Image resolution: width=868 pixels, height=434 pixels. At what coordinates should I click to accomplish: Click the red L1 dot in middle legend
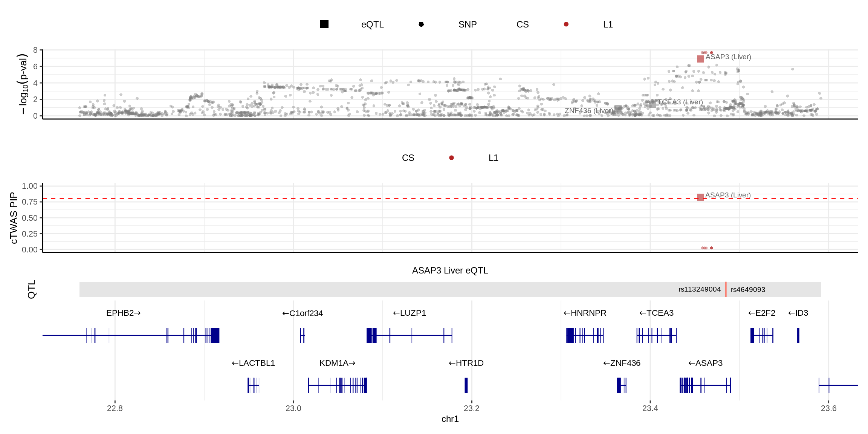click(451, 158)
